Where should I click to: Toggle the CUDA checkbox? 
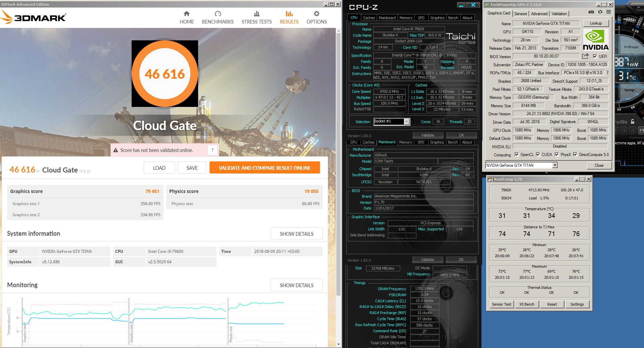point(538,155)
